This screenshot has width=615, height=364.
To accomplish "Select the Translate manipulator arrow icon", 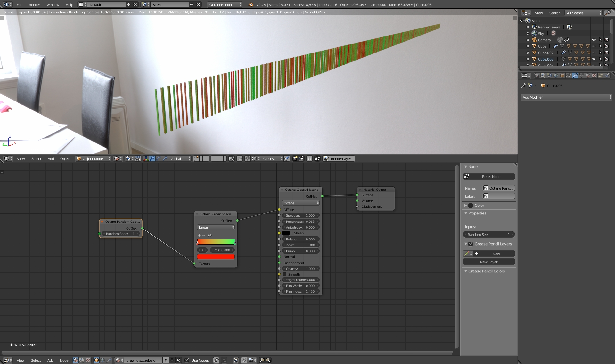I will point(152,158).
